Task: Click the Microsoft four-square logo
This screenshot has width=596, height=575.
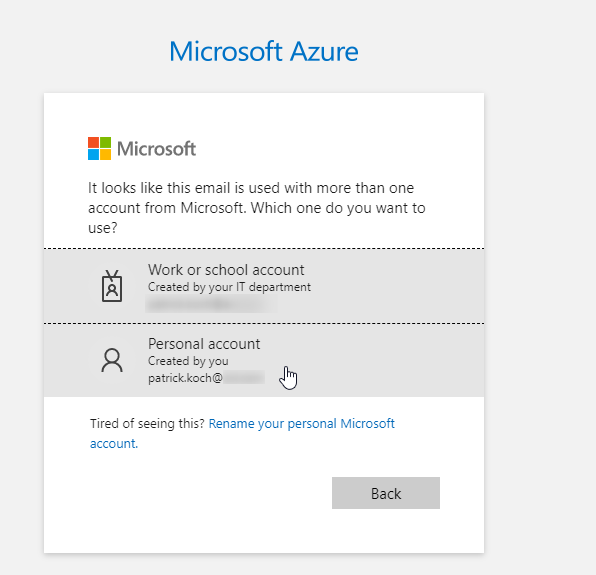Action: (x=100, y=148)
